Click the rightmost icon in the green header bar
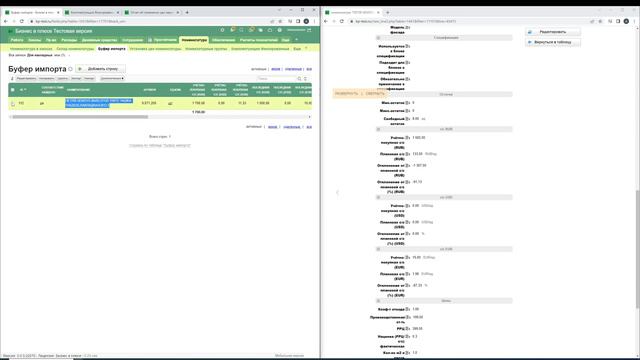This screenshot has height=360, width=640. pos(309,30)
